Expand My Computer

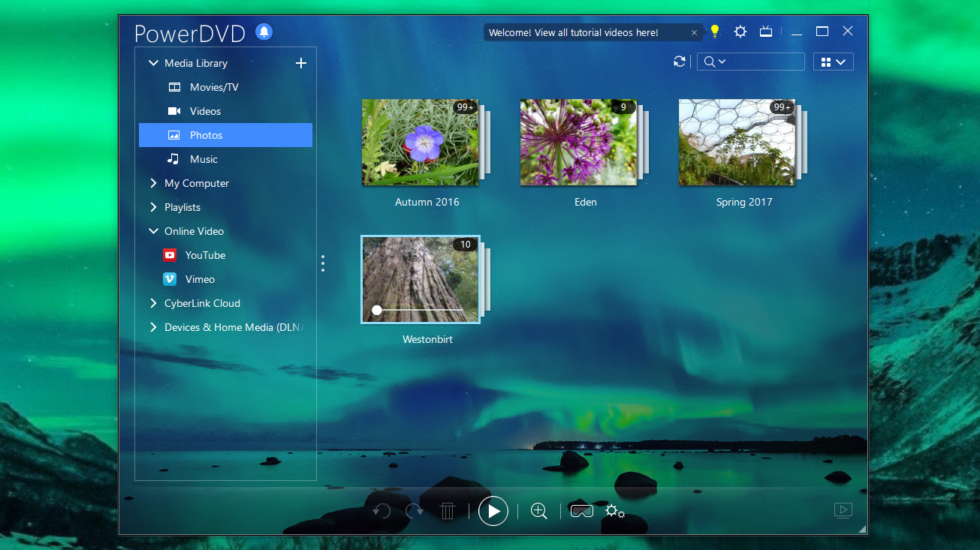153,183
